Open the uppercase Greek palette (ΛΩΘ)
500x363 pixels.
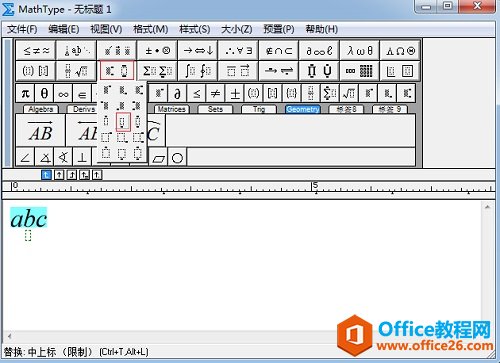pos(400,51)
